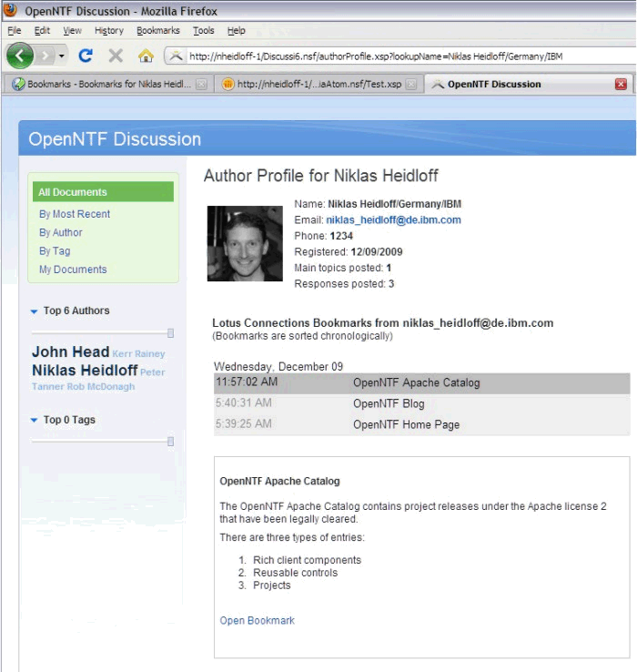Click the niklas_heidloff@de.ibm.com email link

[x=393, y=219]
